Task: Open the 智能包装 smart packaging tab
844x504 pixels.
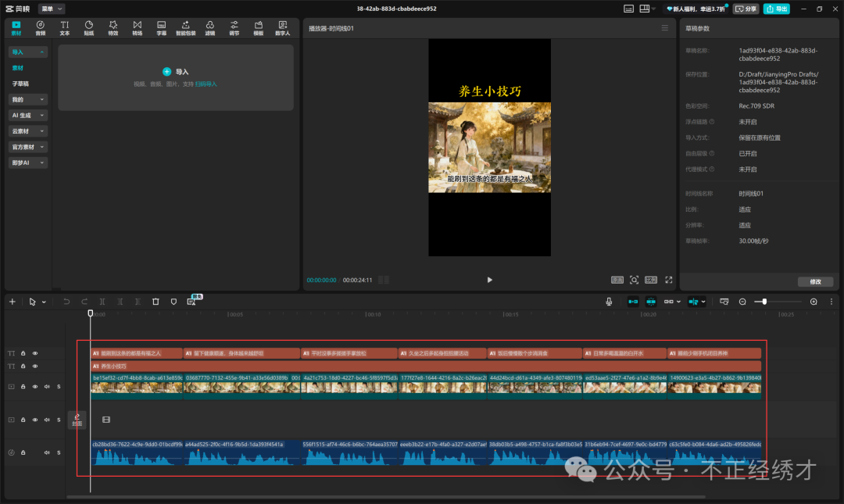Action: tap(186, 28)
